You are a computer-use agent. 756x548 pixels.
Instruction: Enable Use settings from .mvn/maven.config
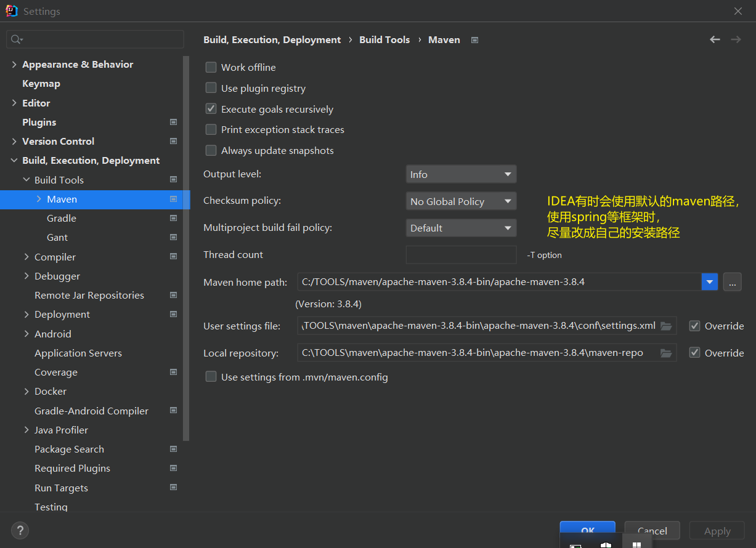tap(211, 377)
